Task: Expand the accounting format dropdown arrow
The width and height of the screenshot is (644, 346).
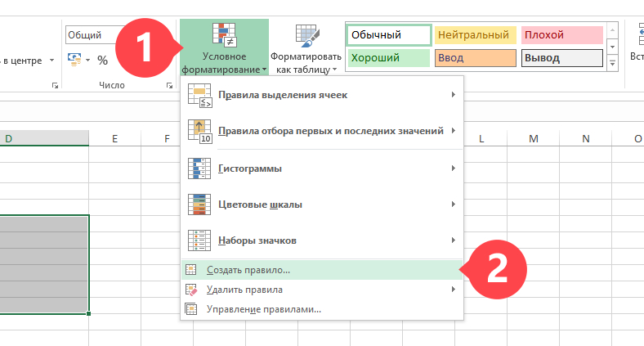Action: (x=88, y=60)
